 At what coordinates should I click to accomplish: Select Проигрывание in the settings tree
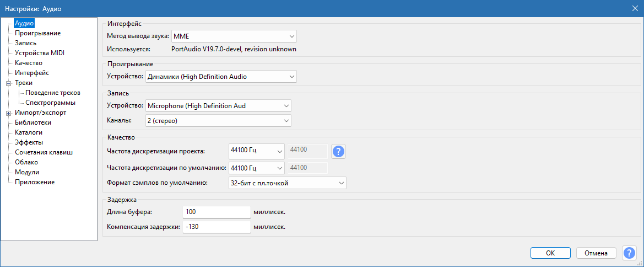[38, 33]
